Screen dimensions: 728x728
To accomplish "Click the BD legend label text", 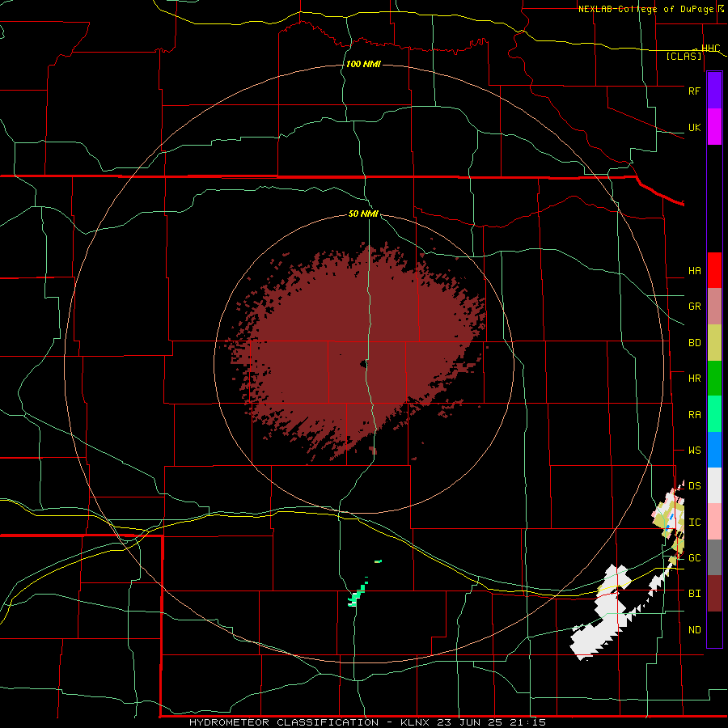I will tap(694, 343).
